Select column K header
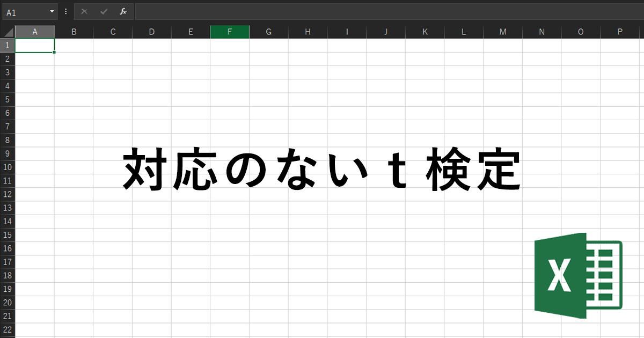Screen dimensions: 644x338 (425, 32)
